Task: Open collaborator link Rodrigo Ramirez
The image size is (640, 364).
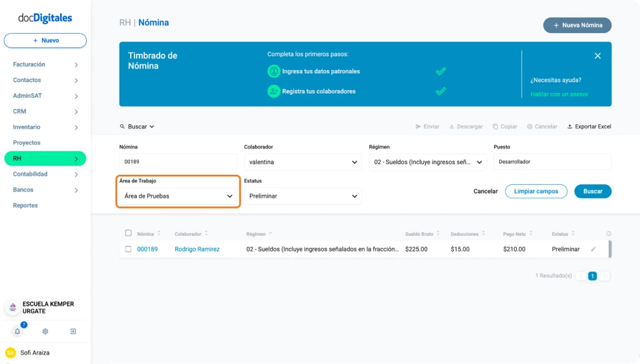Action: coord(197,249)
